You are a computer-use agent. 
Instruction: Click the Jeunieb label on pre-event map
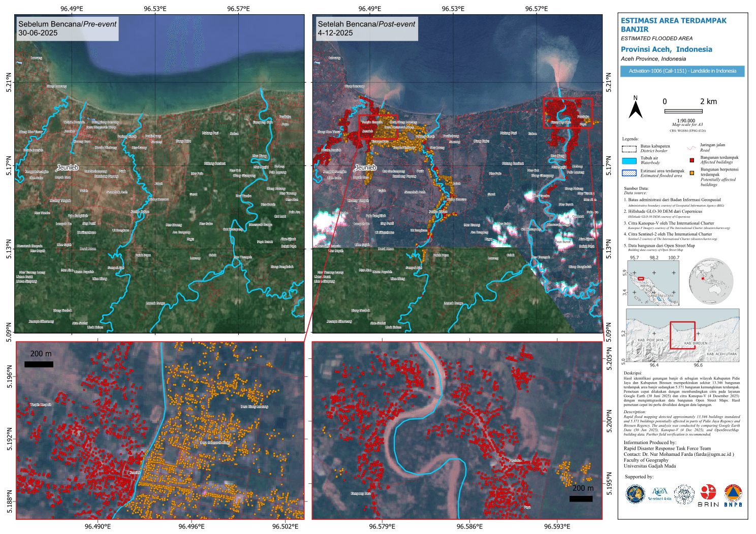(68, 168)
